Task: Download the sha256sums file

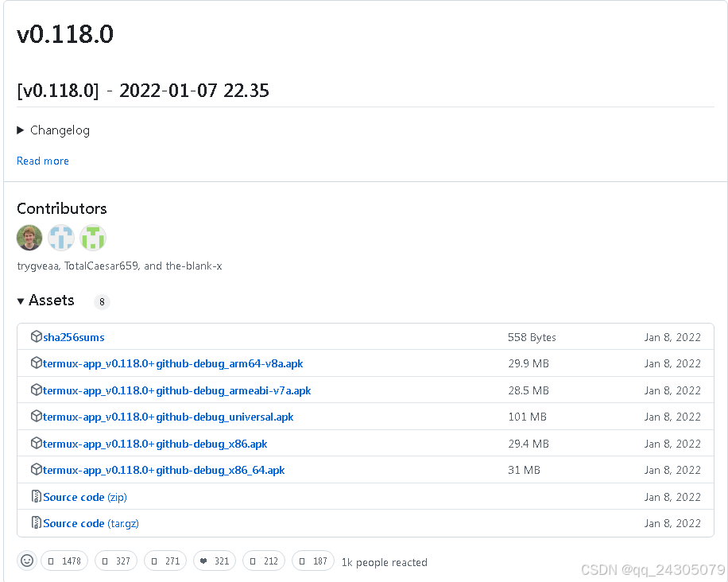Action: tap(74, 337)
